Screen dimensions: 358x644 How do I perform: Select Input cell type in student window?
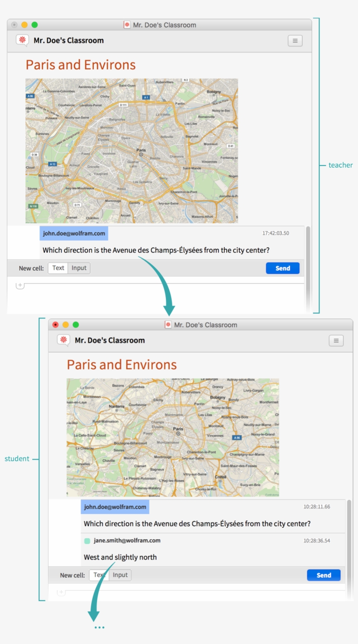coord(120,575)
